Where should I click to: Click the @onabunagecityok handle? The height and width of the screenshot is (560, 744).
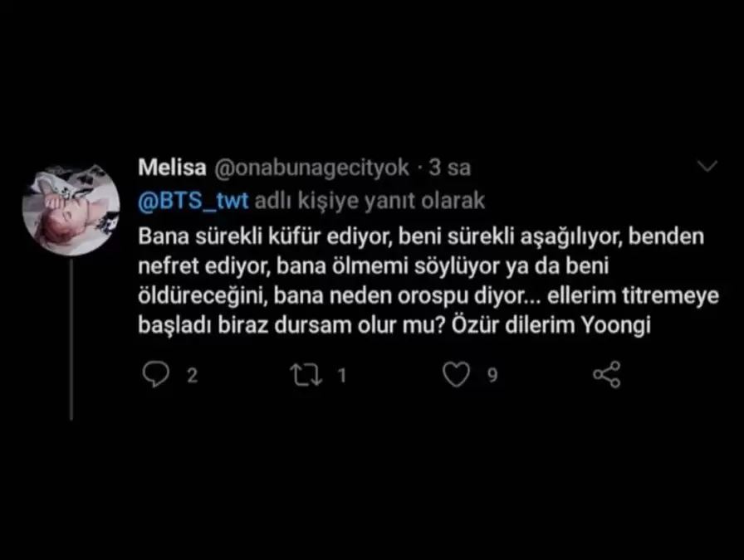(311, 168)
